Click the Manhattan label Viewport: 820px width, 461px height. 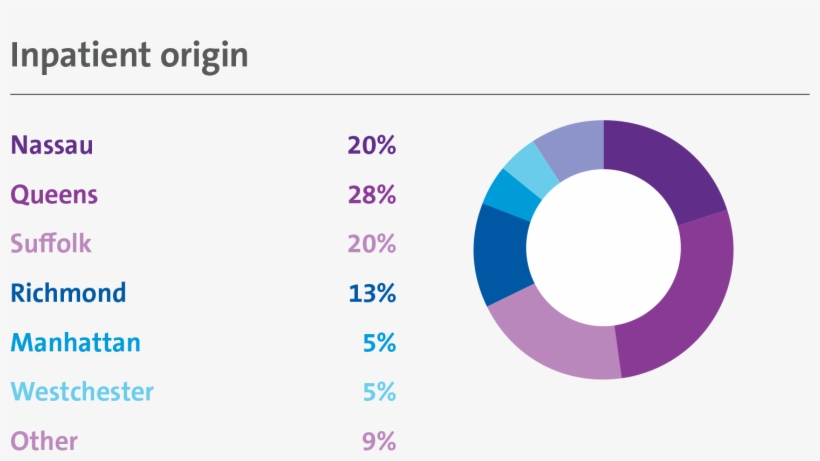click(75, 343)
